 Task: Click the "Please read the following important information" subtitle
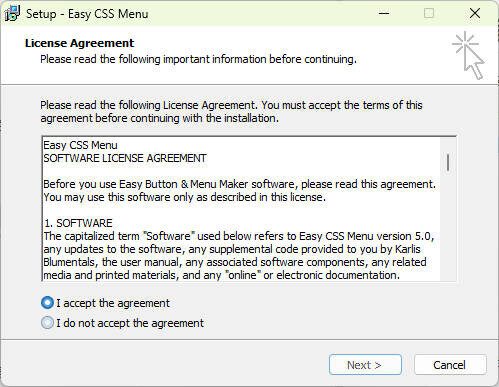point(198,59)
